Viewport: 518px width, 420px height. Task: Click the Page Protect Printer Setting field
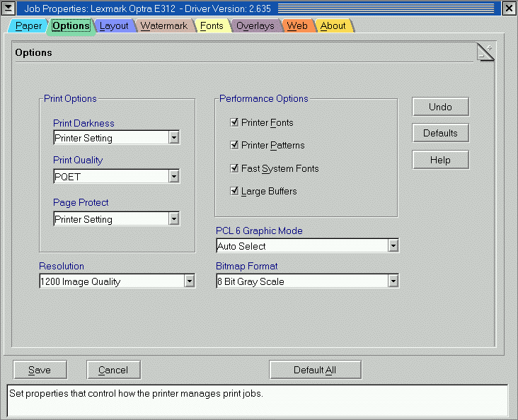click(x=111, y=218)
